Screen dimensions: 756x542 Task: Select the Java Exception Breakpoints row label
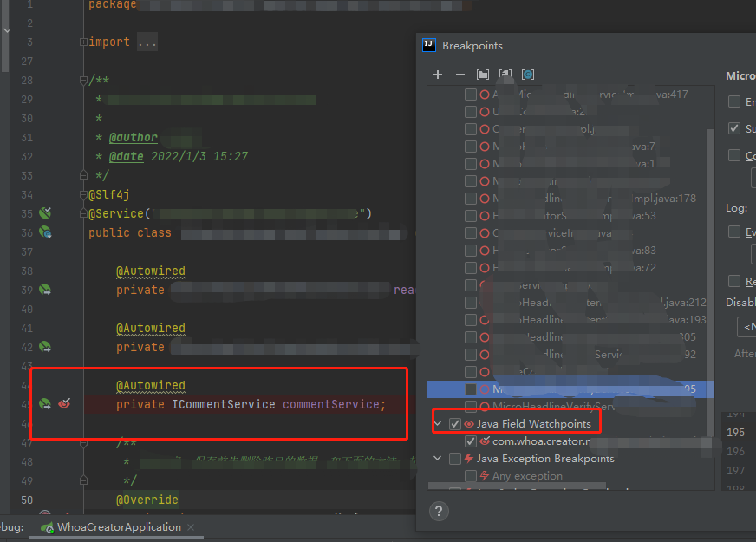545,459
